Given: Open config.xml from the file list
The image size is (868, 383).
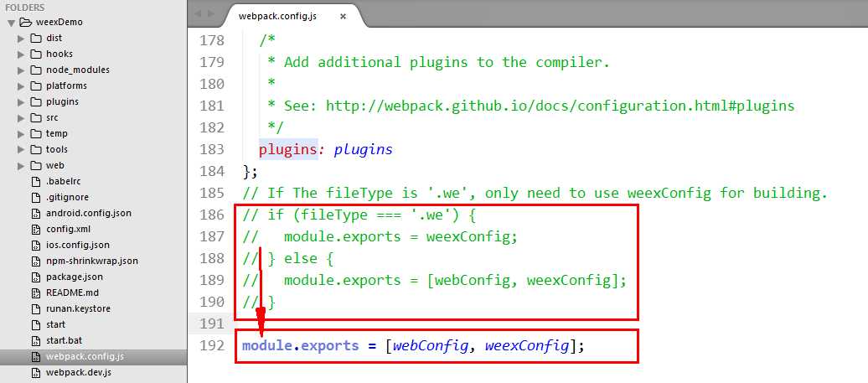Looking at the screenshot, I should click(x=68, y=229).
